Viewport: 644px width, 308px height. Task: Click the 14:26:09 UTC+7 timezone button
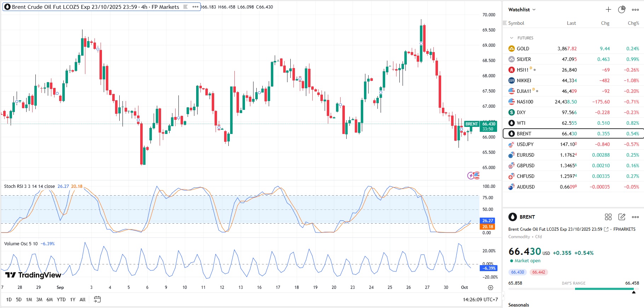click(x=480, y=299)
